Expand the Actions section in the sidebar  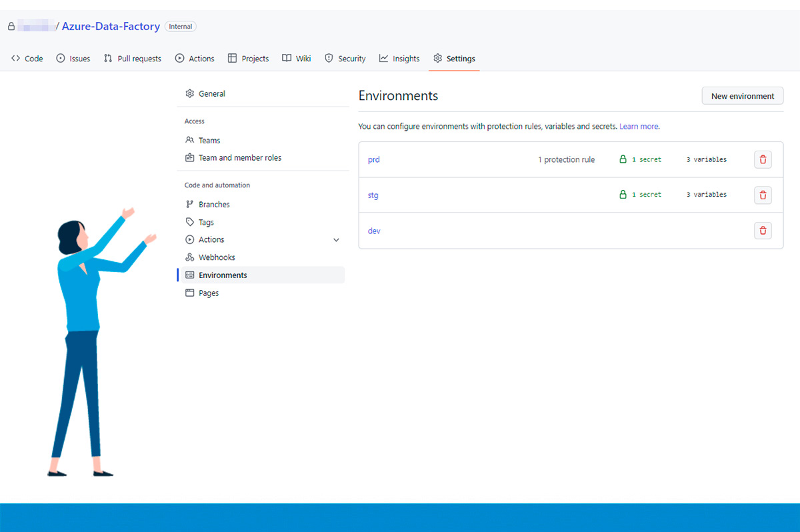click(x=336, y=239)
